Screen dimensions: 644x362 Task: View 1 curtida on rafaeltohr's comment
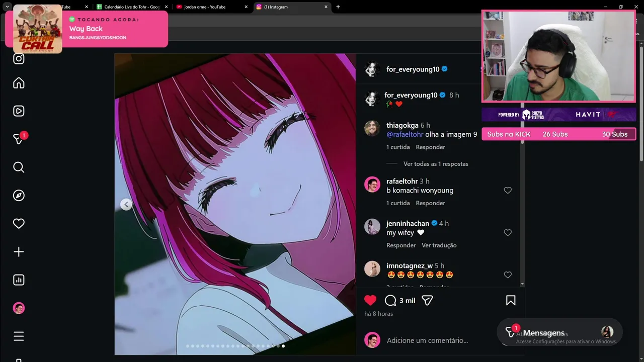[x=398, y=203]
